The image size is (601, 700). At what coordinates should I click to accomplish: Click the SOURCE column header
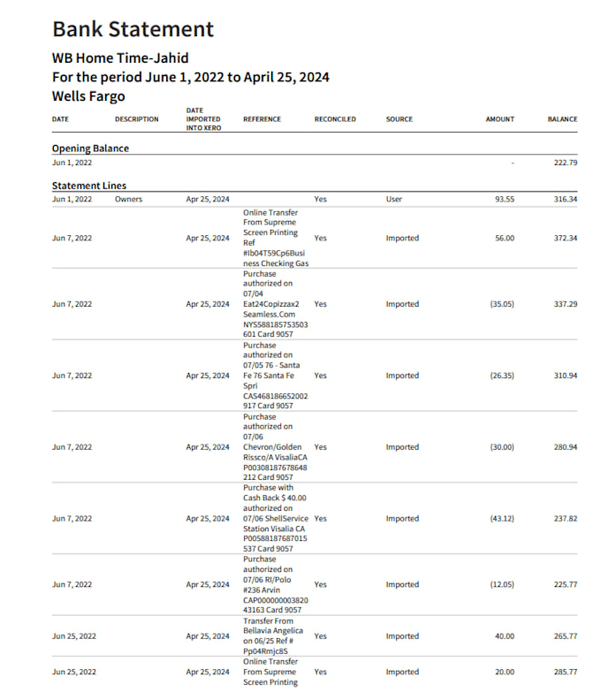click(x=399, y=119)
